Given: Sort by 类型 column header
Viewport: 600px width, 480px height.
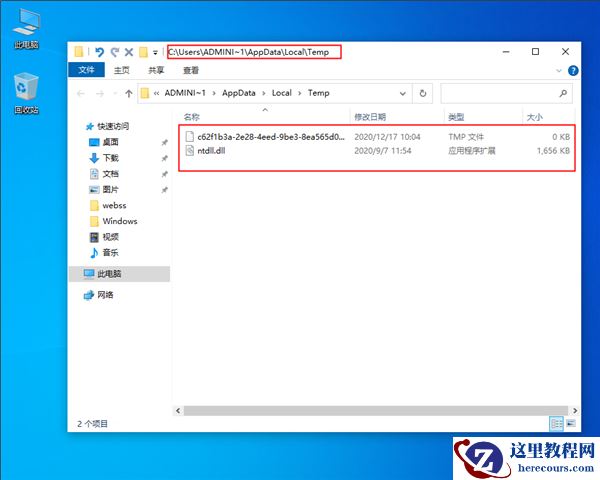Looking at the screenshot, I should point(456,117).
